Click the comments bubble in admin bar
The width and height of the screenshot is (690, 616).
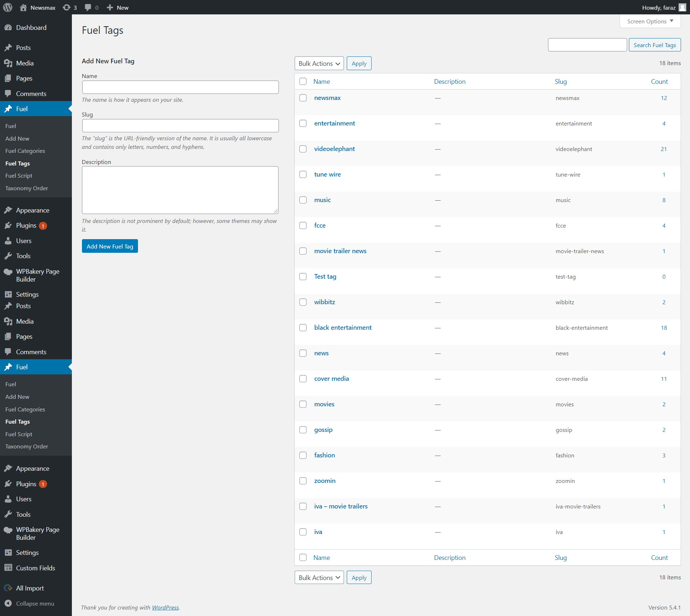pyautogui.click(x=88, y=8)
